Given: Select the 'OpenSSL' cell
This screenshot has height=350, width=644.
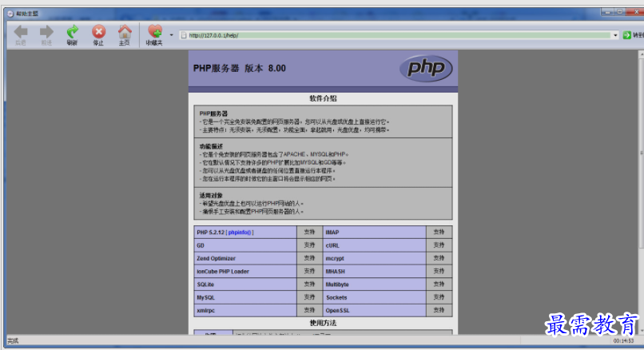Looking at the screenshot, I should pos(374,311).
